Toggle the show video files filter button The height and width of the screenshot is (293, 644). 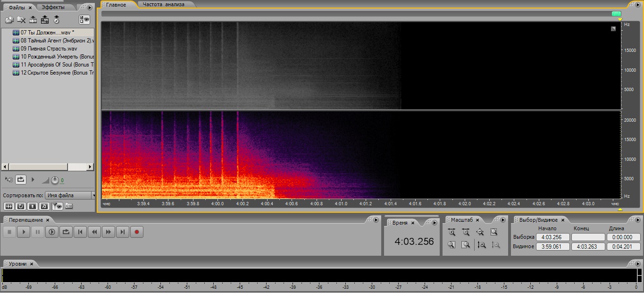coord(33,206)
